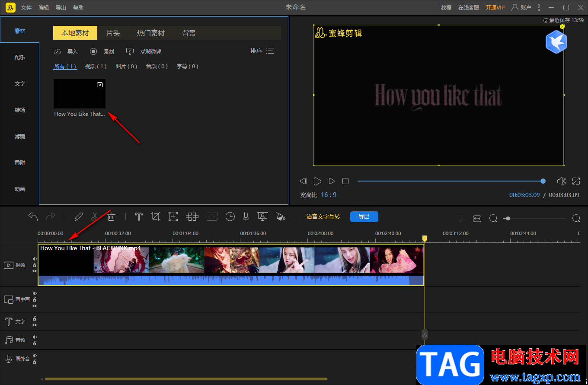588x385 pixels.
Task: Expand the preview to full screen
Action: [576, 181]
